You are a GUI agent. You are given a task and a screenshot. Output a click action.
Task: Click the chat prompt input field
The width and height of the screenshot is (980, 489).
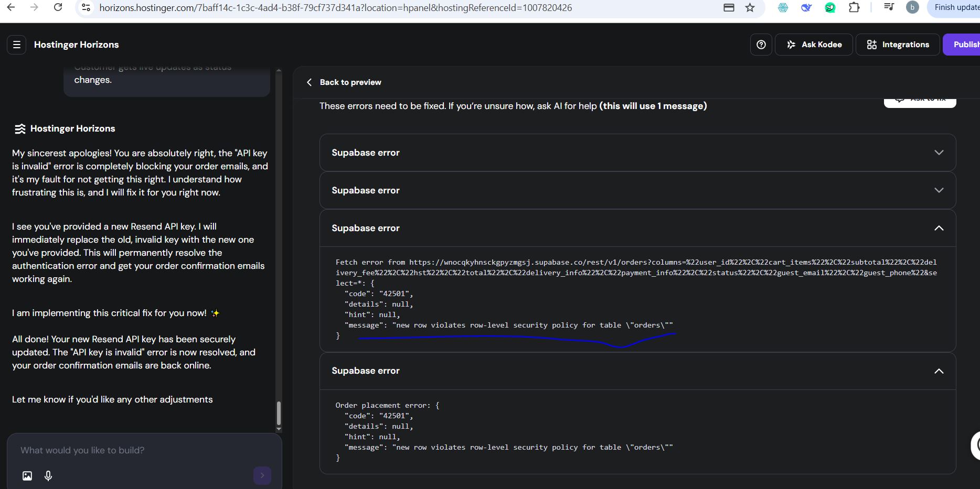click(136, 450)
